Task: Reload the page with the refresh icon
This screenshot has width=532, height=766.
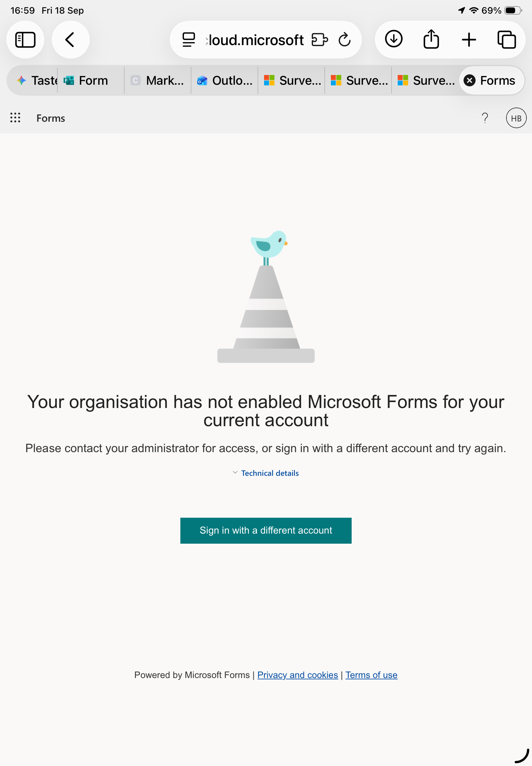Action: coord(344,40)
